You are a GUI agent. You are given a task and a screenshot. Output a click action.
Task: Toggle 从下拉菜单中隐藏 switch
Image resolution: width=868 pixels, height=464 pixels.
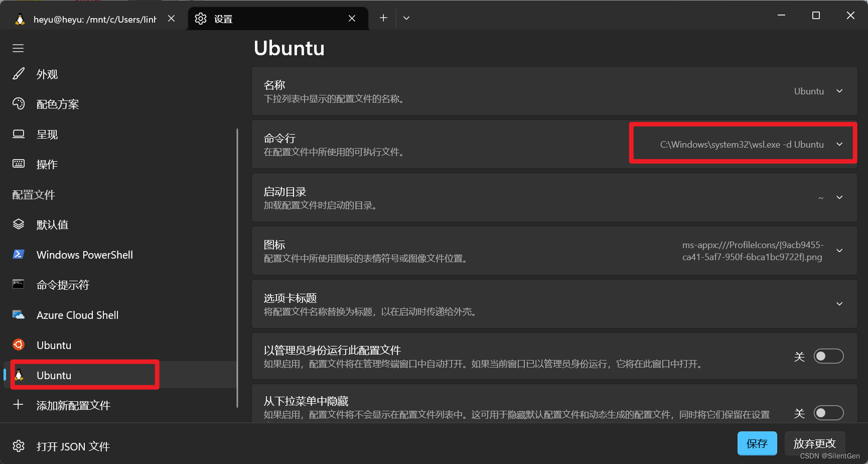(x=828, y=413)
